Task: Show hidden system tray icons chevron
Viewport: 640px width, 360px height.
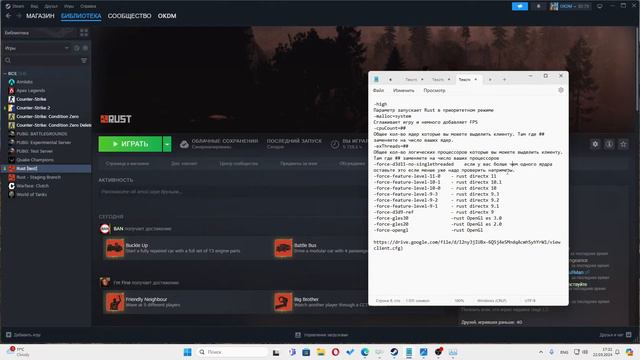Action: 541,352
